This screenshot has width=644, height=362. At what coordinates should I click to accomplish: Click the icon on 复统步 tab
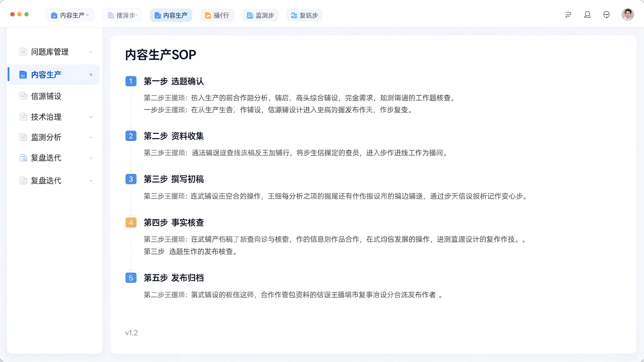(294, 15)
